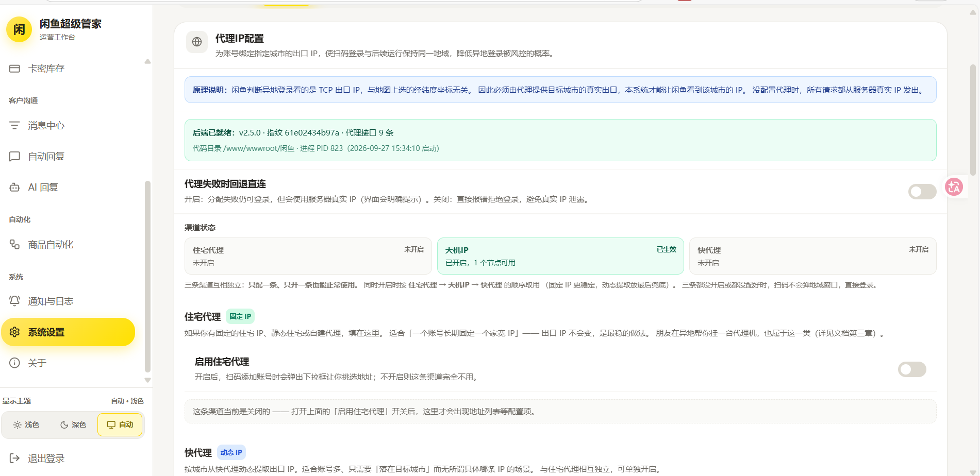Screen dimensions: 980x476
Task: Click the 系统设置 gear icon
Action: tap(14, 332)
